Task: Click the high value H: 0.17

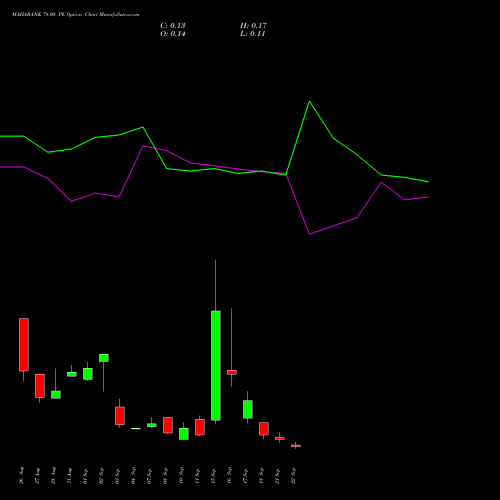Action: [253, 26]
